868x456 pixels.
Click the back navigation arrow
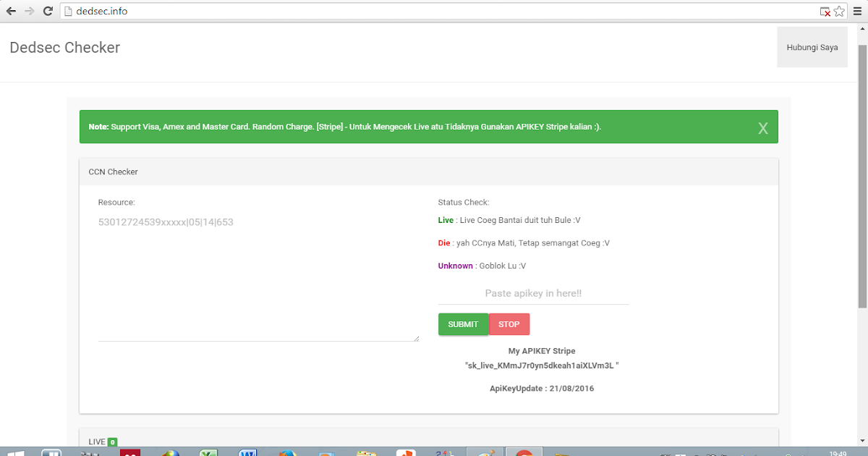tap(10, 11)
